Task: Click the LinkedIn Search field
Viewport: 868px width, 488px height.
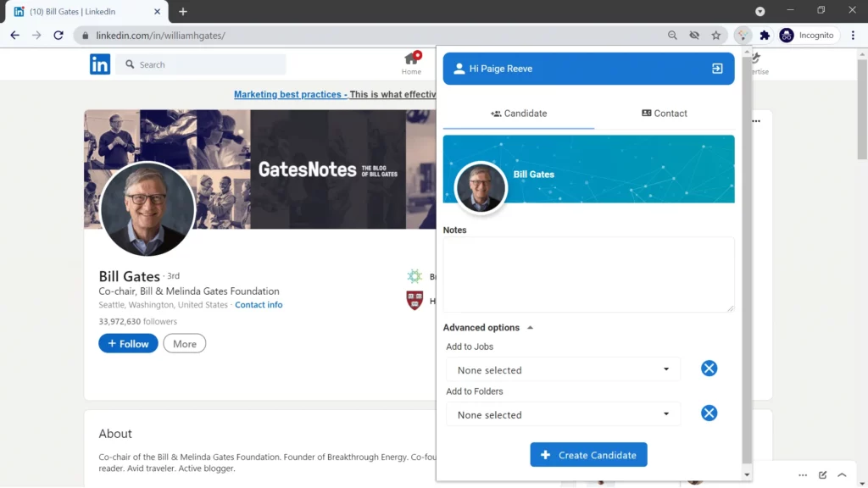Action: 208,64
